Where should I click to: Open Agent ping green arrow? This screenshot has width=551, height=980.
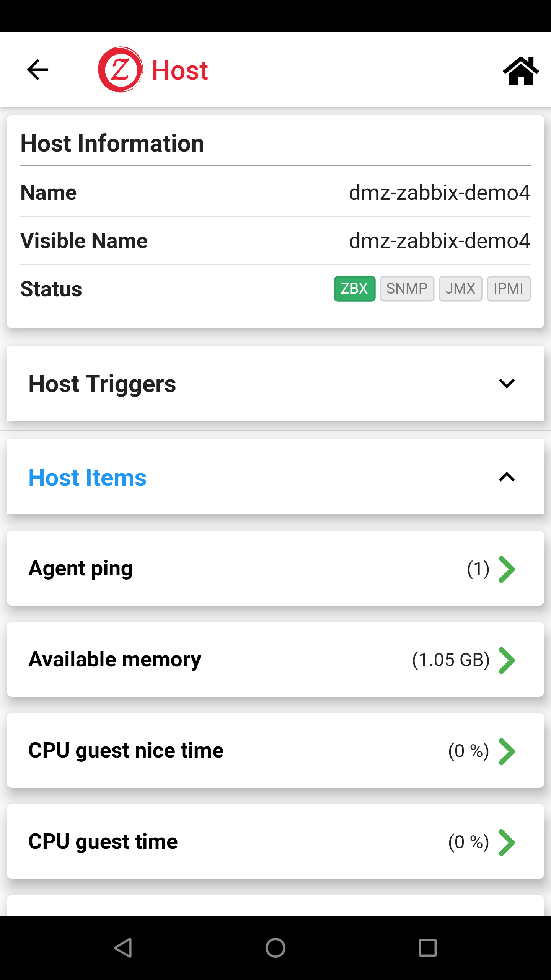507,569
